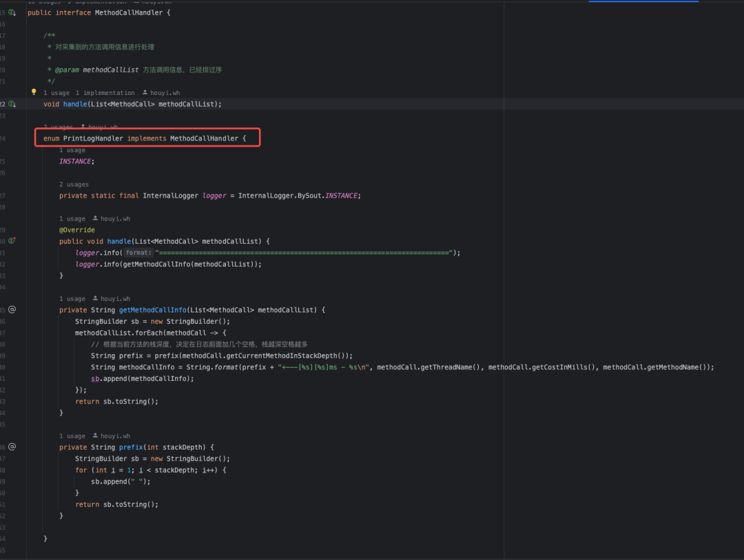Viewport: 744px width, 560px height.
Task: Click "2 usages" hint above the logger field
Action: click(74, 184)
